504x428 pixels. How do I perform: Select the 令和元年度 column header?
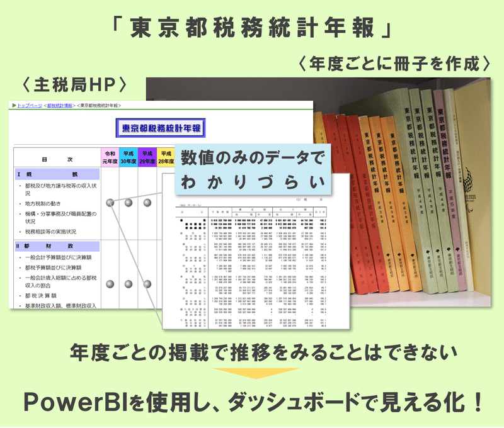(110, 157)
